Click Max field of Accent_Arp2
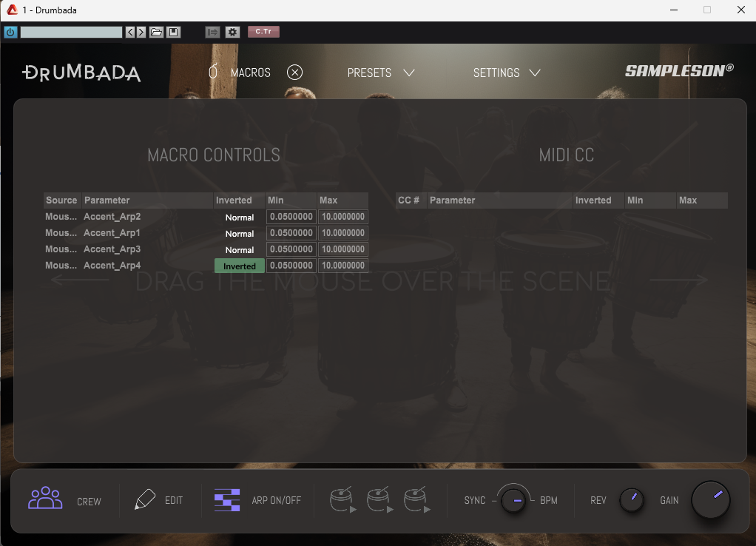 [x=343, y=217]
